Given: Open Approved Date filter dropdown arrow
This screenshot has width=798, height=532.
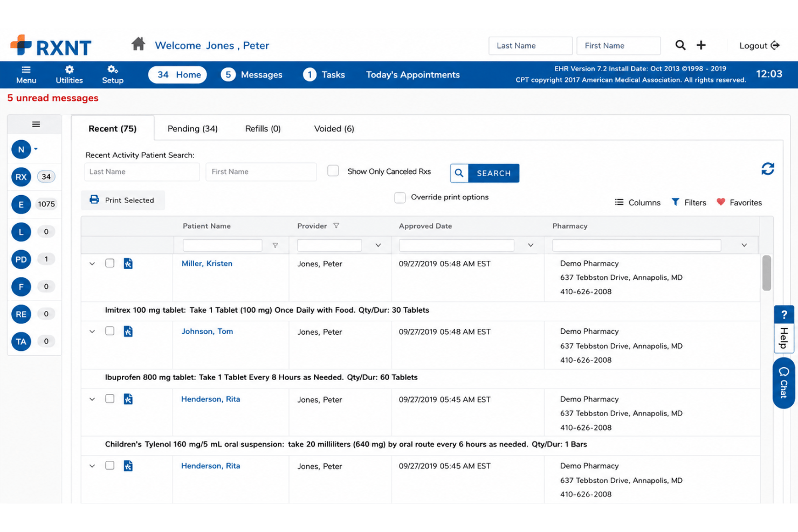Looking at the screenshot, I should [x=531, y=245].
